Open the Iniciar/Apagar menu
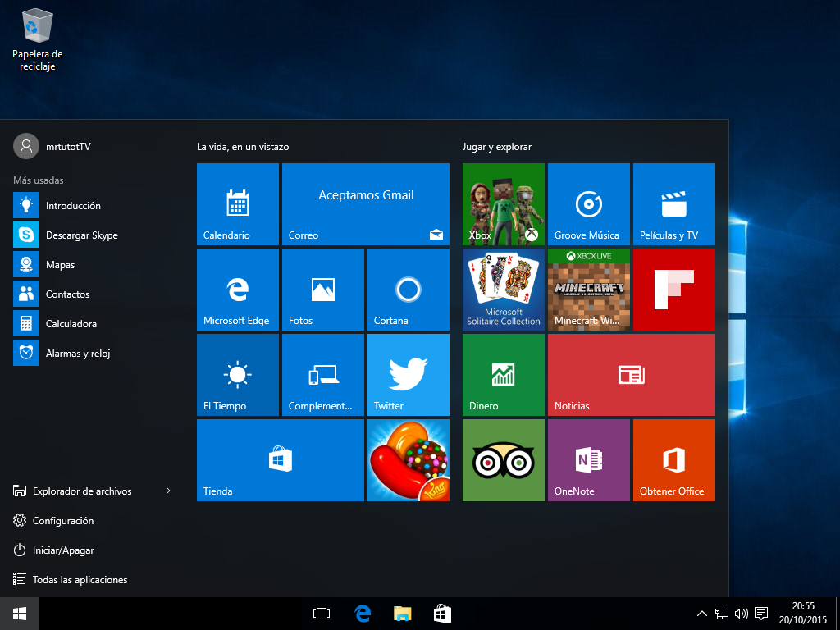The width and height of the screenshot is (840, 630). tap(63, 550)
